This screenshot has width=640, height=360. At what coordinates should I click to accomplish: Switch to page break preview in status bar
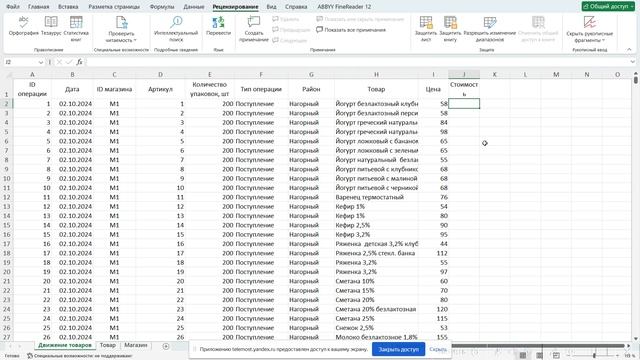(556, 356)
